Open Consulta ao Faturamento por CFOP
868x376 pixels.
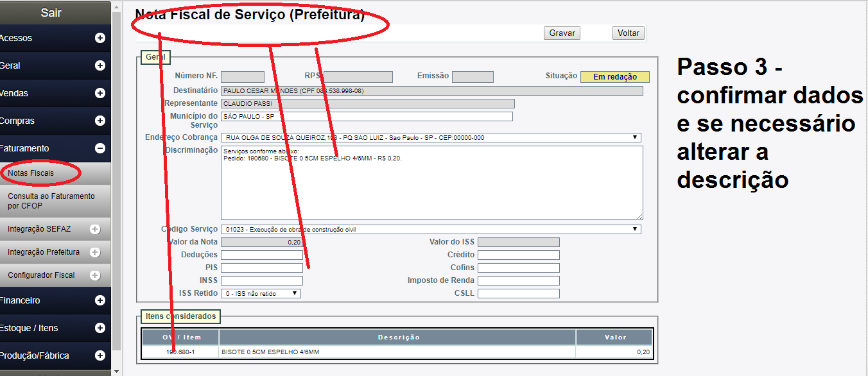(51, 201)
